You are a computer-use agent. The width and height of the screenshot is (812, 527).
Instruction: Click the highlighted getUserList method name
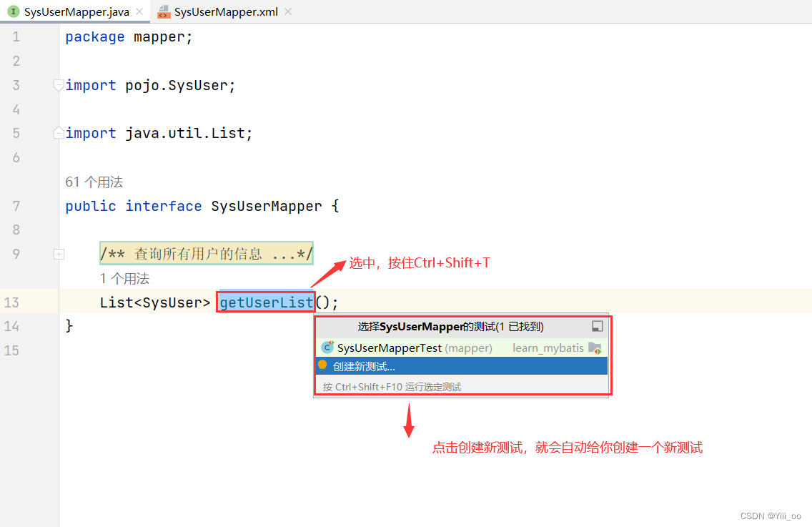point(265,302)
